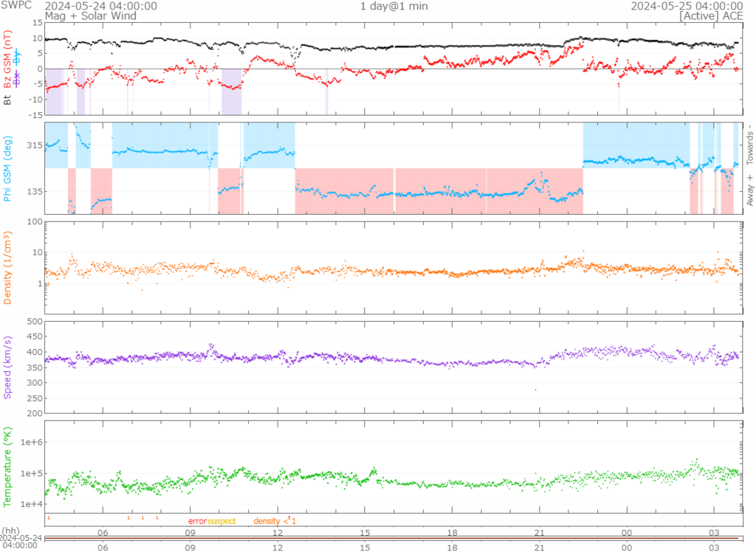756x552 pixels.
Task: Click the start timestamp 2024-05-24 04:00:00
Action: [100, 6]
